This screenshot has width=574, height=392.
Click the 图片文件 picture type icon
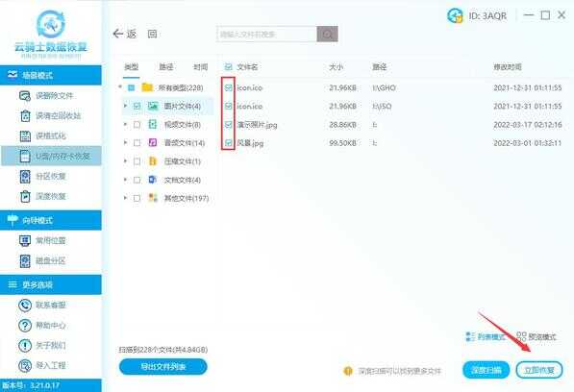pos(153,106)
